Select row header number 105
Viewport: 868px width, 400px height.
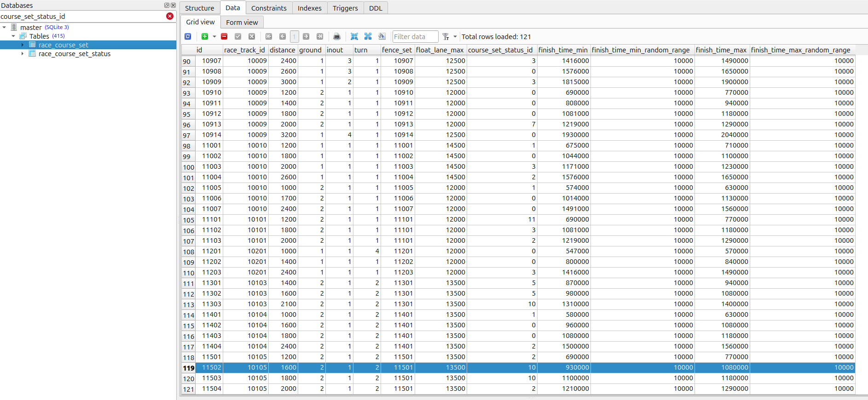pos(188,220)
